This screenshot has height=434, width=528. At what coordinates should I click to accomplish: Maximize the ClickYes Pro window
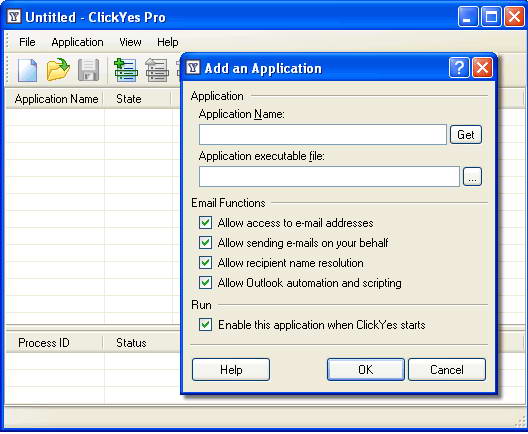491,16
